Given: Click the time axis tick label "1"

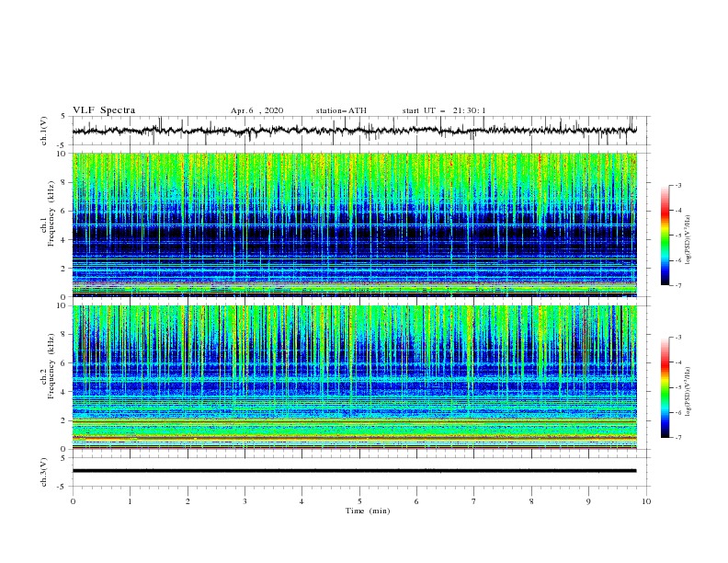Looking at the screenshot, I should (x=130, y=501).
